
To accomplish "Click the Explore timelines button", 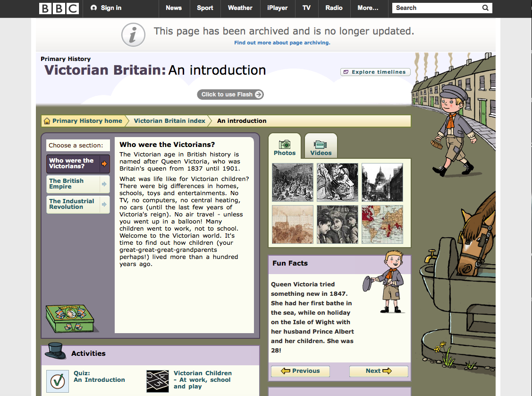I will click(375, 72).
